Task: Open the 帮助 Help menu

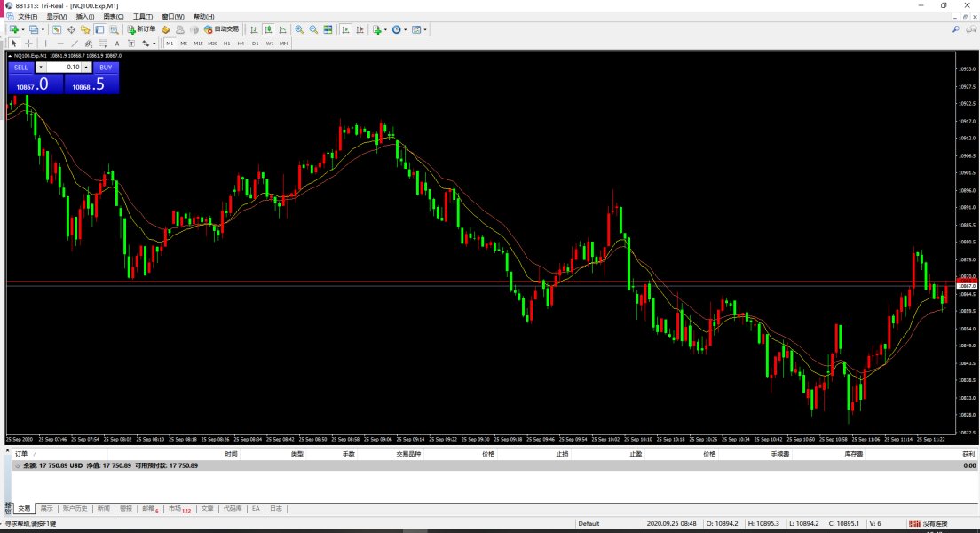Action: pyautogui.click(x=204, y=17)
